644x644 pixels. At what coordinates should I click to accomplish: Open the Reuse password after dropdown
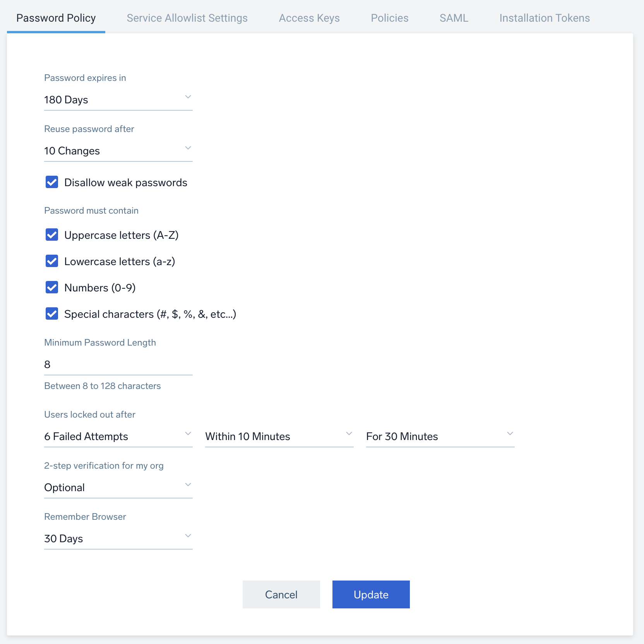point(118,151)
